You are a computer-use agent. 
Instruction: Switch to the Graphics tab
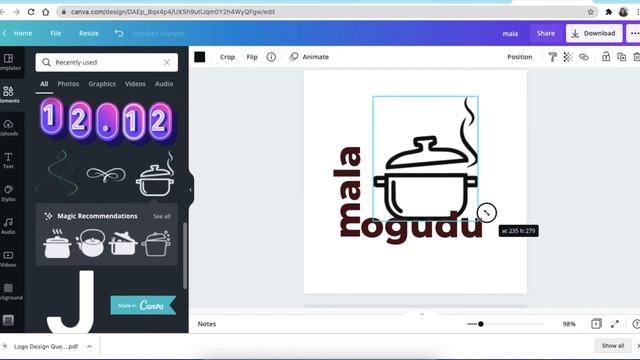pos(102,84)
